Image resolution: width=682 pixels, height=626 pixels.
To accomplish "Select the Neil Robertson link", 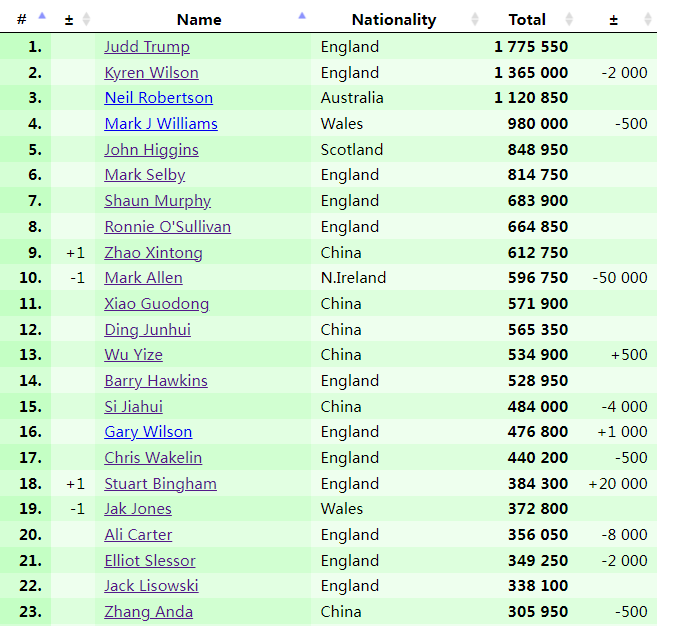I will [158, 98].
